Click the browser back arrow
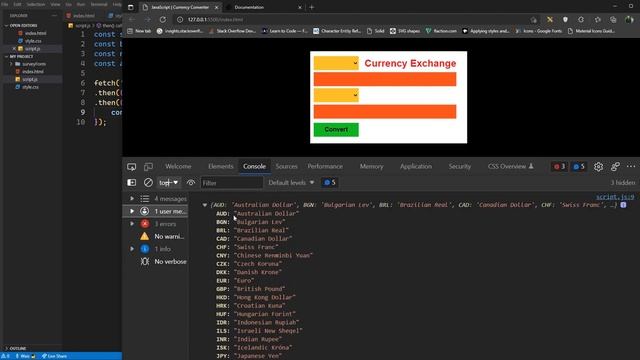The width and height of the screenshot is (640, 360). (x=131, y=20)
